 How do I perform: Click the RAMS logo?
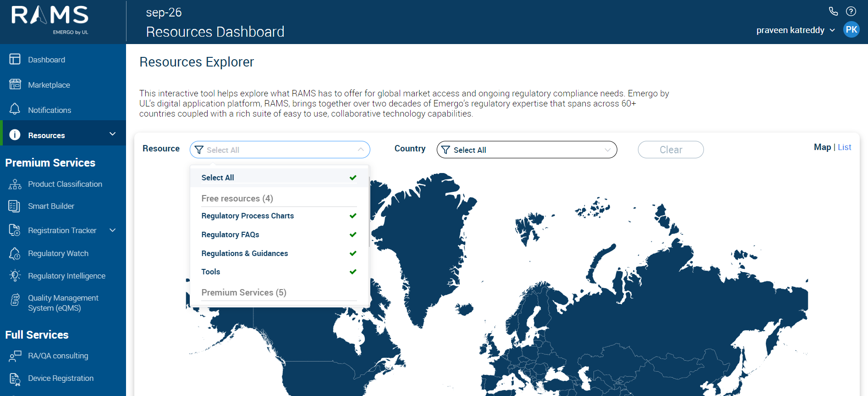tap(50, 20)
